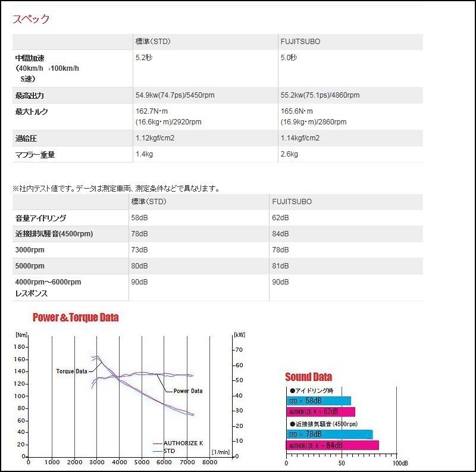Click the 5000rpm row label

30,266
